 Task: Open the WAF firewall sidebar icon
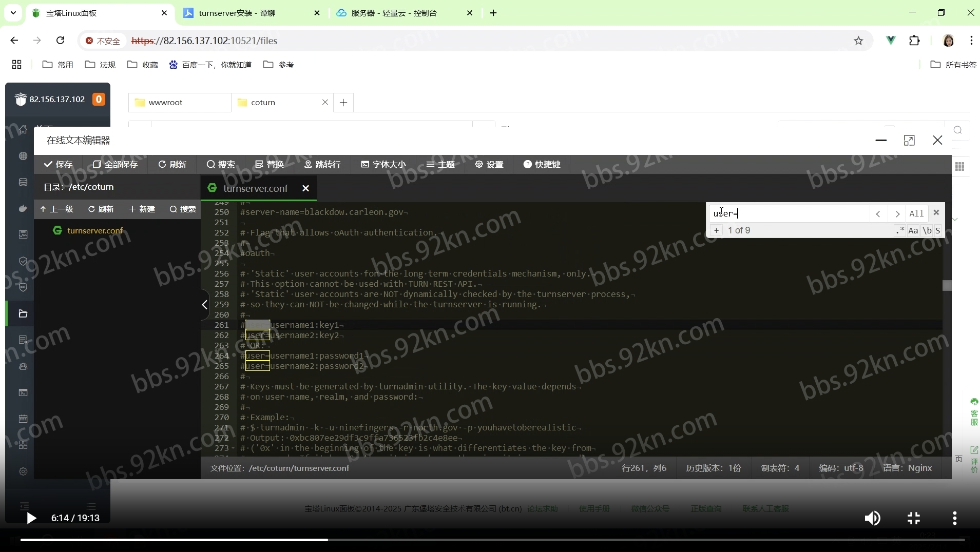point(23,287)
